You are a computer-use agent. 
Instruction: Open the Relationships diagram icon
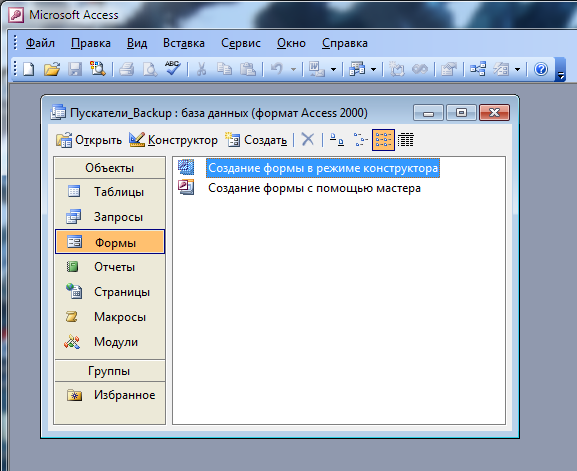pyautogui.click(x=478, y=69)
